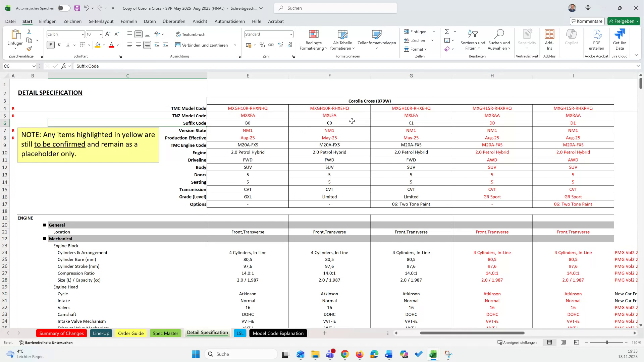
Task: Switch to the Daten ribbon tab
Action: 150,21
